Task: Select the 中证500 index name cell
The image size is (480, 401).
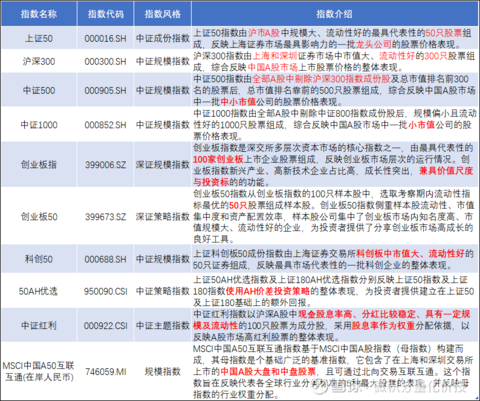Action: [39, 90]
